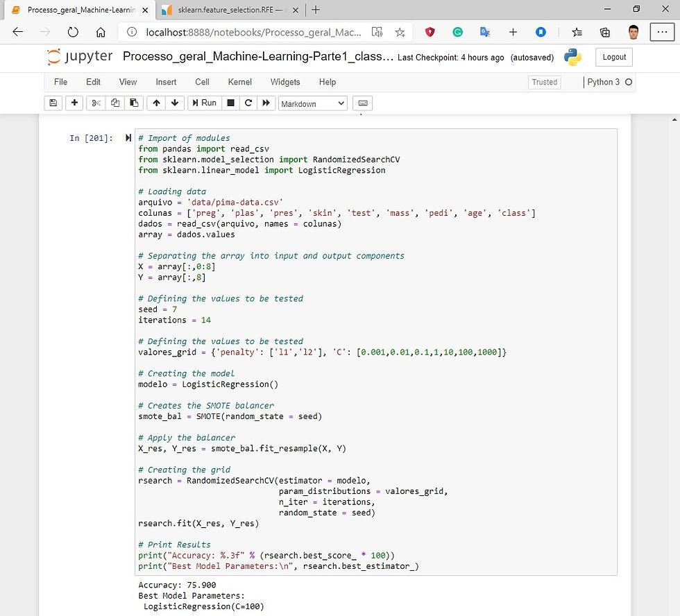Click the plus extension icon in toolbar
The image size is (680, 616).
pos(513,32)
